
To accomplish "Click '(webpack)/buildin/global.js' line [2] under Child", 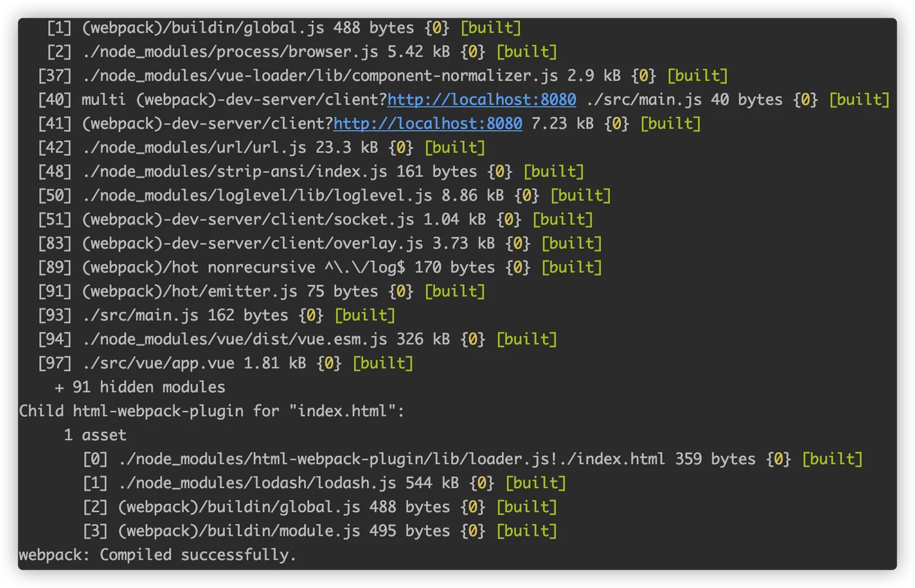I will [x=320, y=507].
